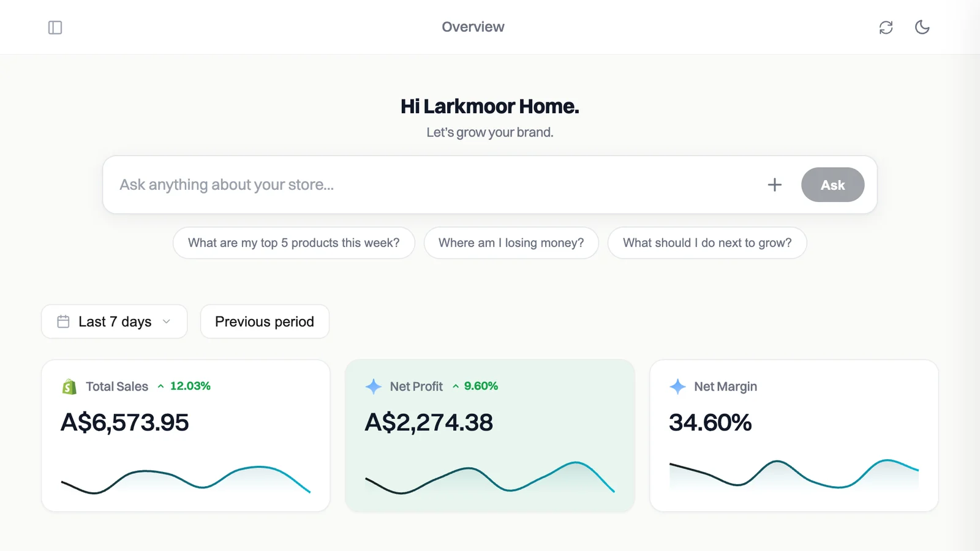Click the Previous period button

265,321
